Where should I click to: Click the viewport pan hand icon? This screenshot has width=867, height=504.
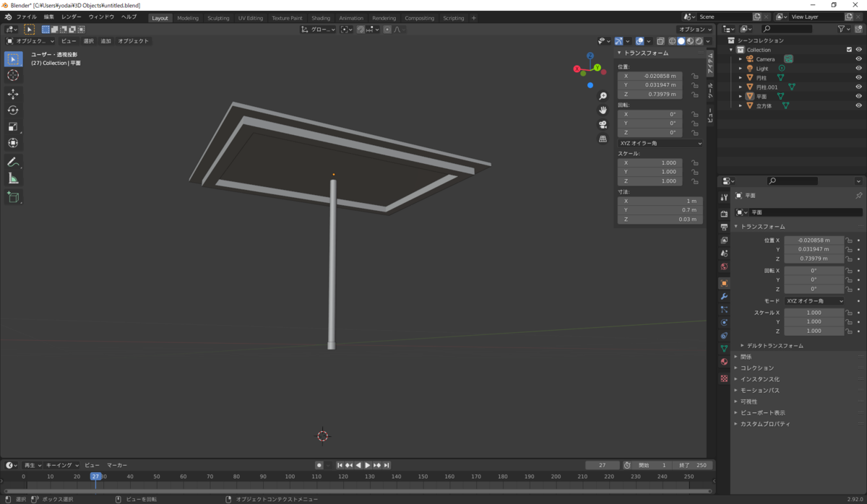pyautogui.click(x=603, y=110)
